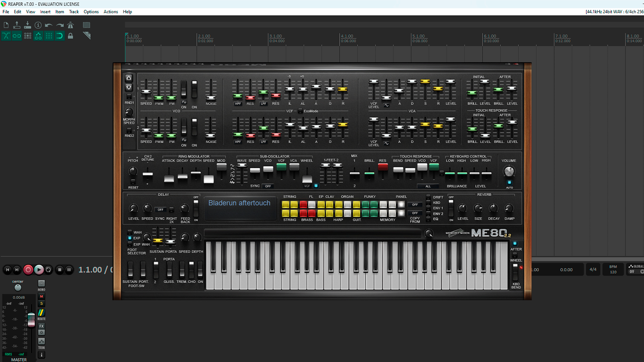Open Bladerun aftertouch preset name display
This screenshot has height=362, width=644.
pyautogui.click(x=239, y=208)
